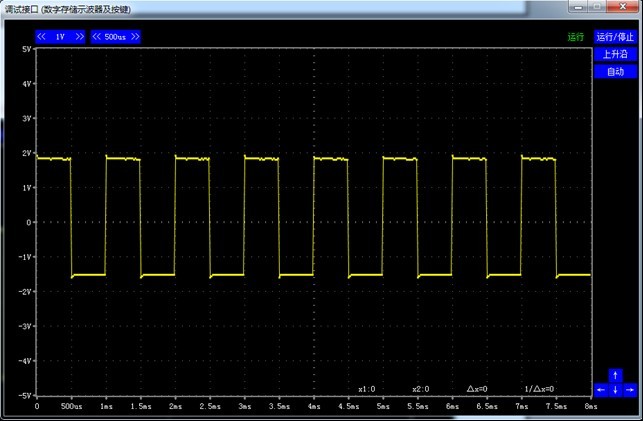This screenshot has height=421, width=643.
Task: Maximize the oscilloscope window
Action: [x=597, y=7]
